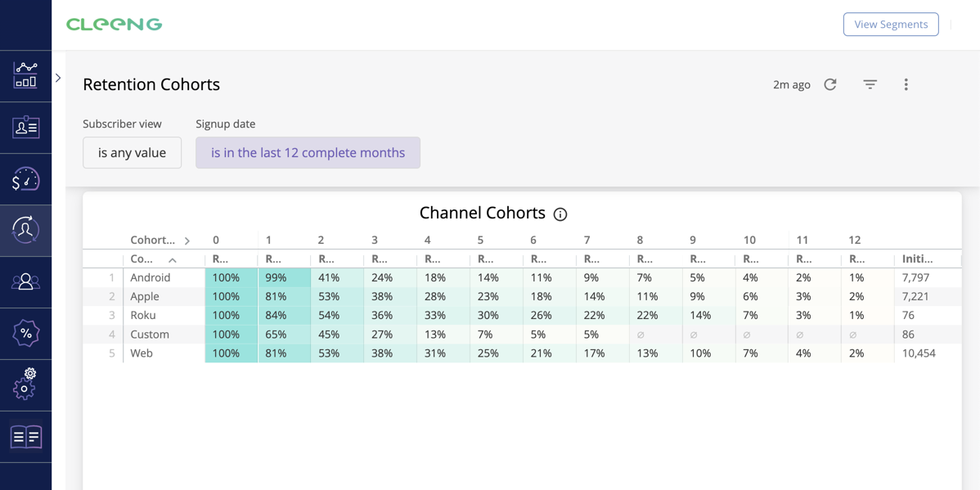The image size is (980, 490).
Task: Open Signup date 'last 12 complete months' filter
Action: pos(308,153)
